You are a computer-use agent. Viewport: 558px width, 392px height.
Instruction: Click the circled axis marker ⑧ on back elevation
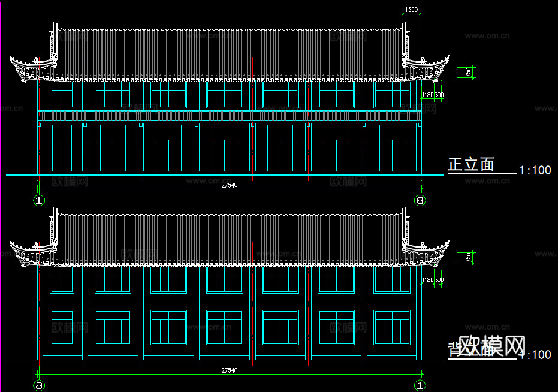[39, 384]
